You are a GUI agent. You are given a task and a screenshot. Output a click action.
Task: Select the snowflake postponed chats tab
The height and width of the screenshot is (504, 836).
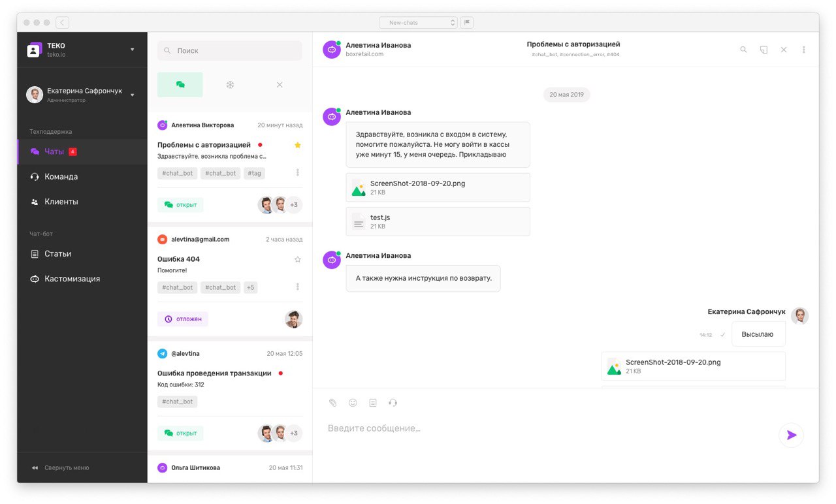230,85
